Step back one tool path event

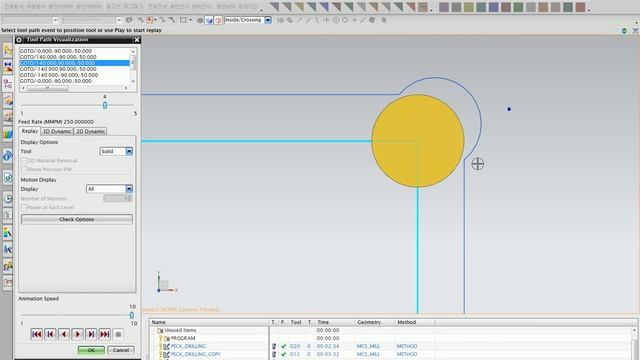coord(50,334)
